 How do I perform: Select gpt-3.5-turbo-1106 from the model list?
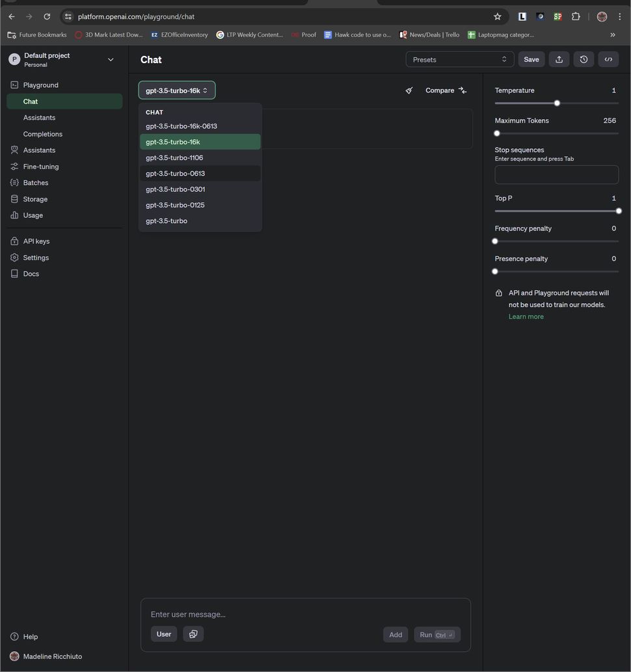click(x=174, y=157)
